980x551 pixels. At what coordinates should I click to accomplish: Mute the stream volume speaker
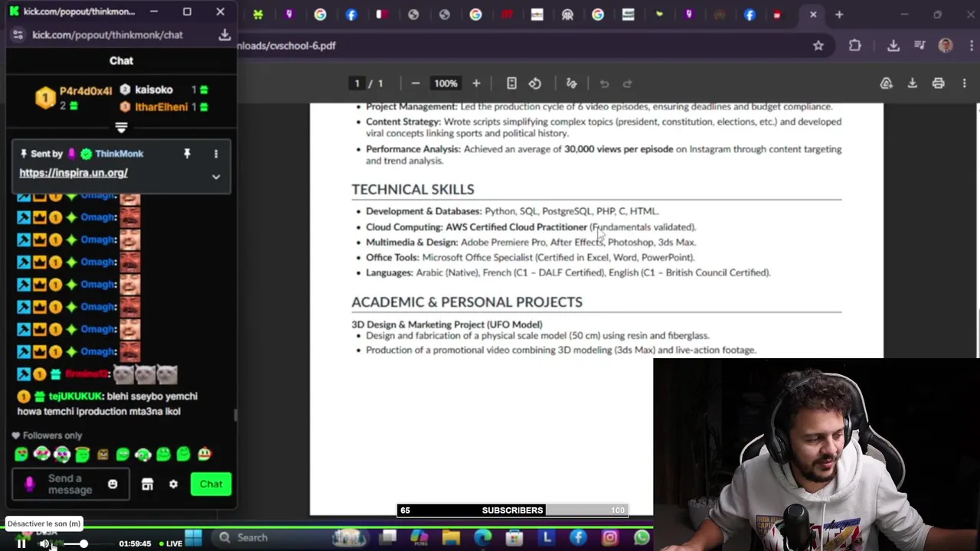(44, 543)
